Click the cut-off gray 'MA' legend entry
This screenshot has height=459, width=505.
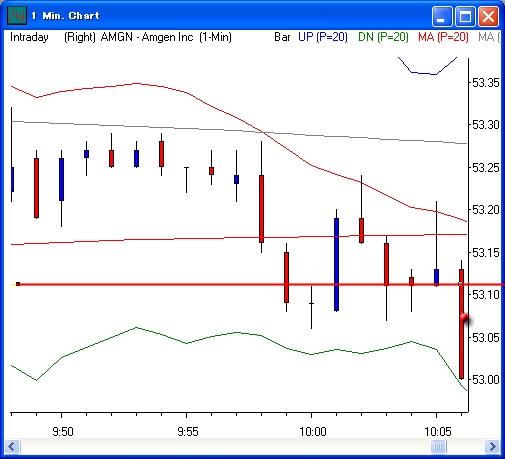coord(489,37)
